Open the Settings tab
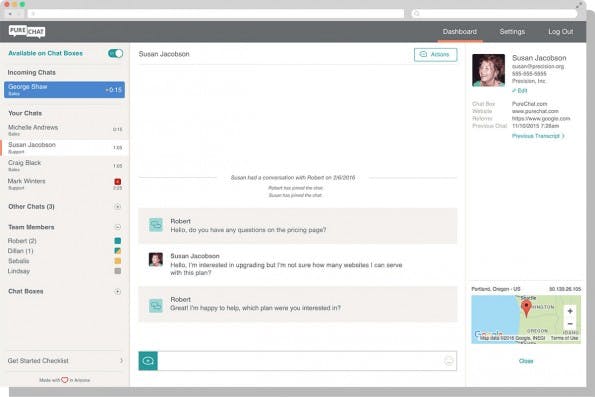Viewport: 595px width, 397px height. (x=512, y=32)
